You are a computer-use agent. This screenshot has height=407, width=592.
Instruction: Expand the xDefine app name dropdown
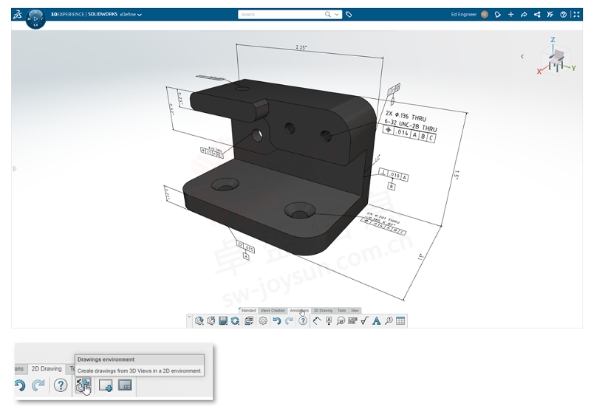140,14
